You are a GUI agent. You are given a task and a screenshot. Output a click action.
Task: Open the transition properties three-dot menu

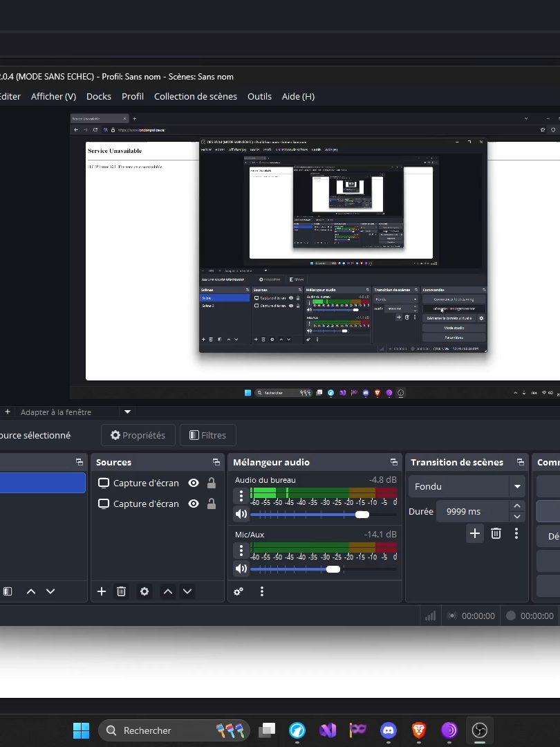[x=516, y=533]
